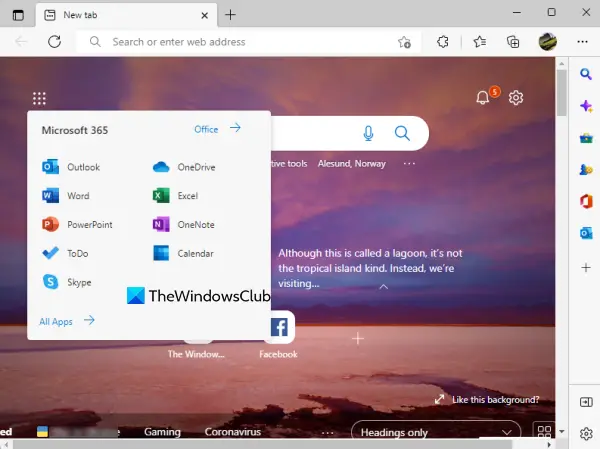Launch PowerPoint from the app list
This screenshot has height=449, width=600.
tap(77, 224)
